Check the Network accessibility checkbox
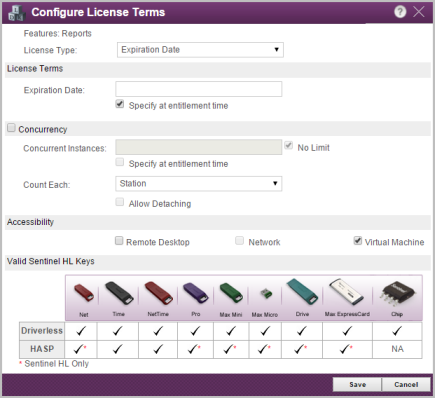This screenshot has width=435, height=398. point(239,241)
